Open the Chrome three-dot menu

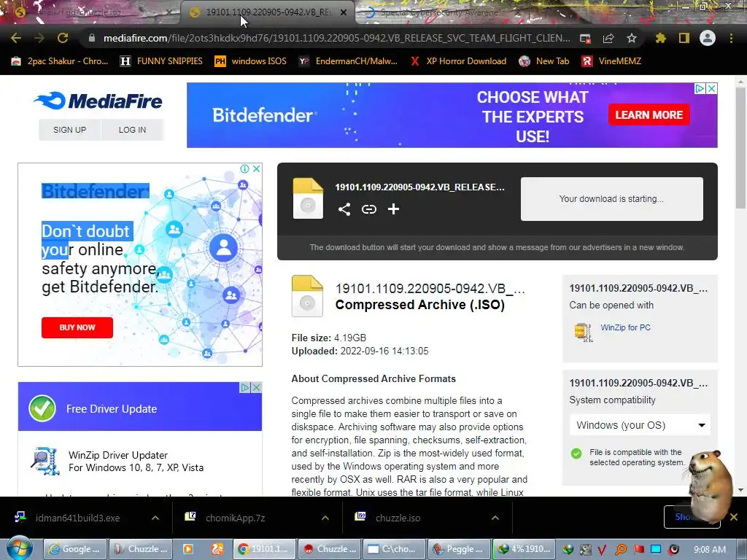pyautogui.click(x=731, y=38)
